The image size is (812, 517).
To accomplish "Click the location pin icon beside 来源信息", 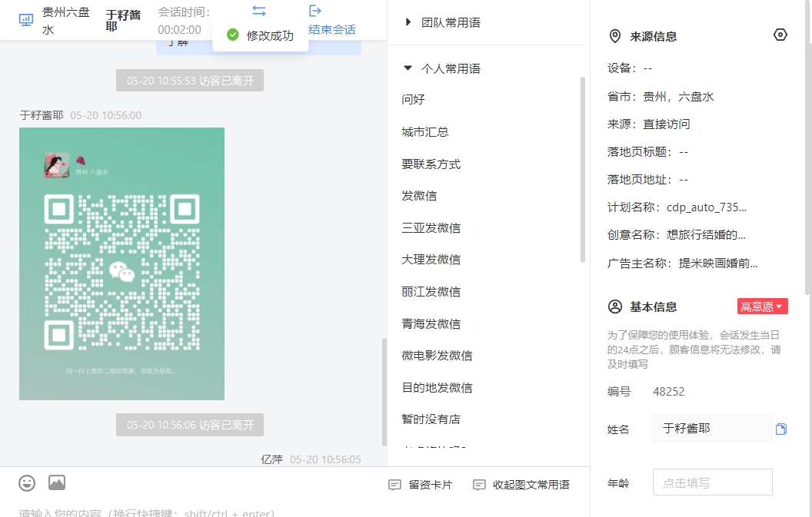I will (x=614, y=36).
